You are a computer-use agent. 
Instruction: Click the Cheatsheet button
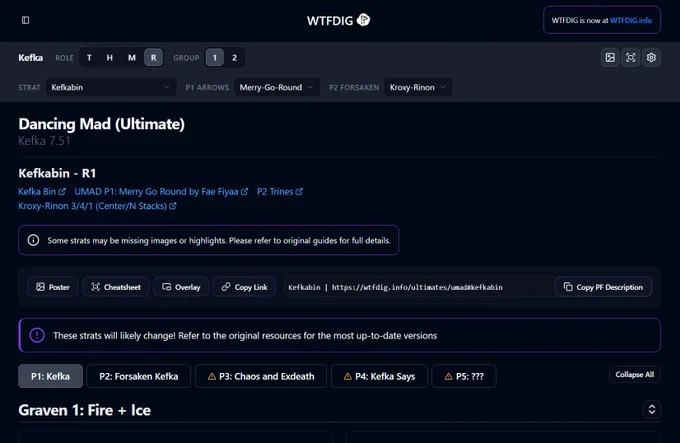click(x=116, y=287)
